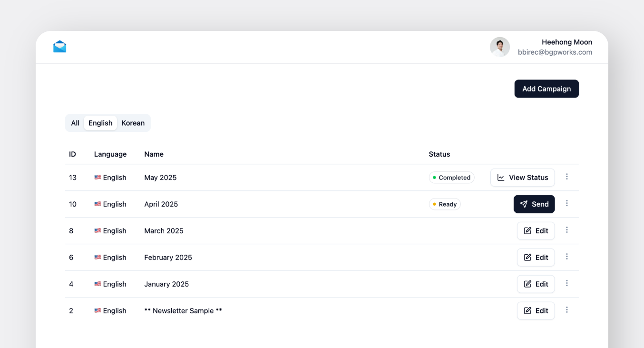Edit the February 2025 campaign
The height and width of the screenshot is (348, 644).
click(x=536, y=258)
